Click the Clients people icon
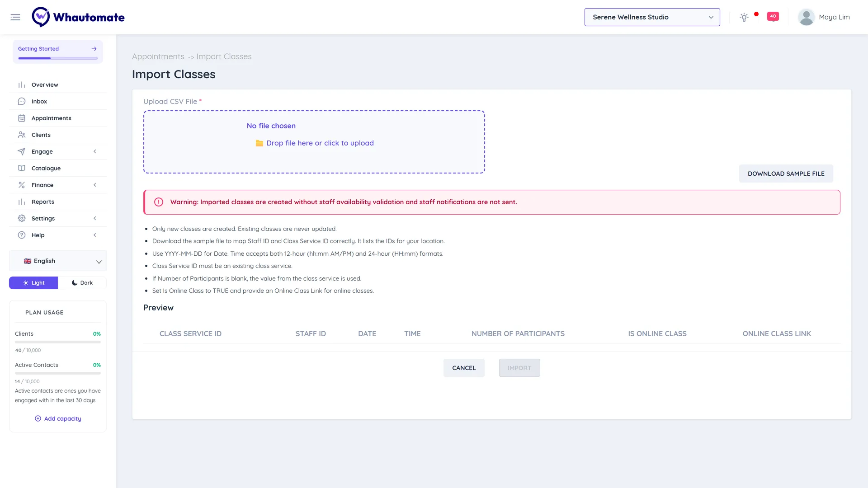 coord(22,135)
